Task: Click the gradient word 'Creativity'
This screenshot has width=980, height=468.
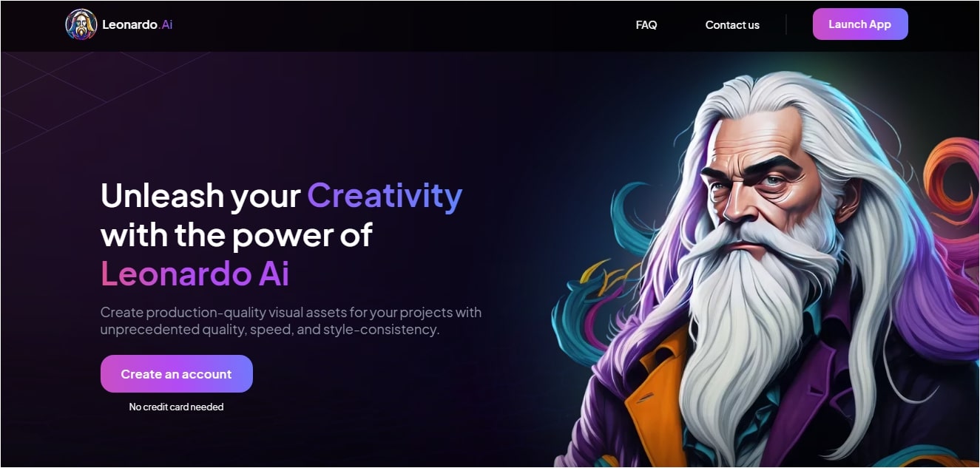Action: tap(385, 196)
